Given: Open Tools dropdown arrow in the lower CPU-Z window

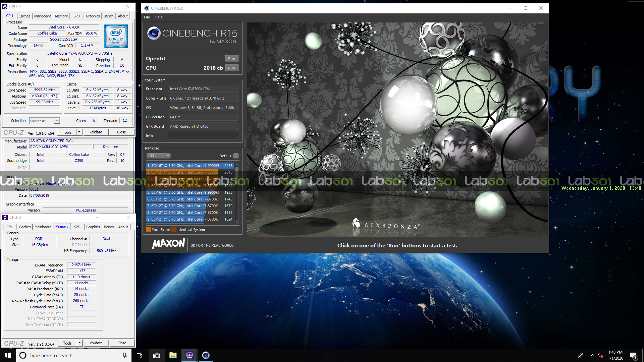Looking at the screenshot, I should coord(79,343).
